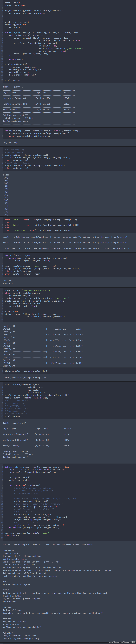
Task: Click the 'buffer_size = 10000' line
Action: (15, 5)
